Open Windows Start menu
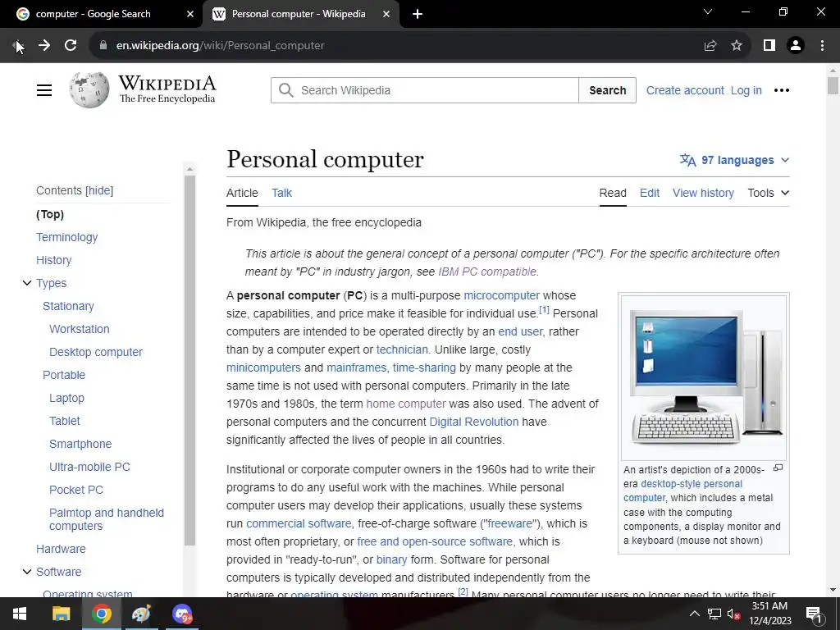Image resolution: width=840 pixels, height=630 pixels. 20,614
